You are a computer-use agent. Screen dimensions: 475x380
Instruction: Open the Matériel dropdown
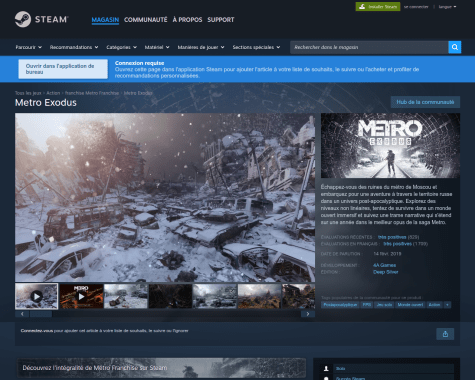pos(157,47)
